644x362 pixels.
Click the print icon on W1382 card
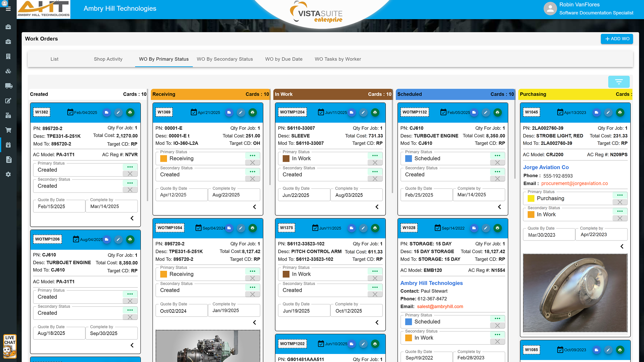click(x=130, y=113)
